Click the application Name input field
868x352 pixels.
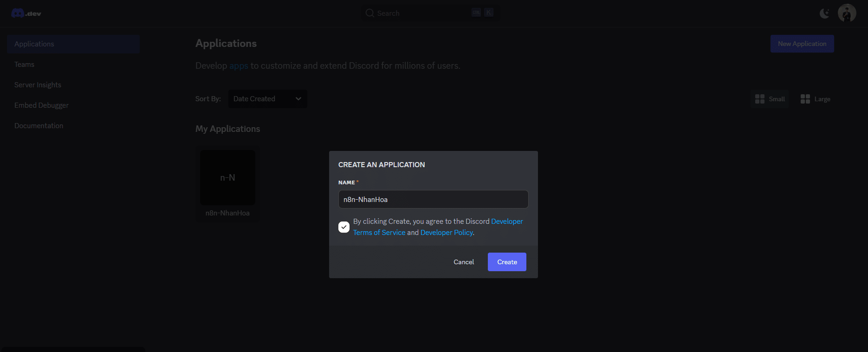pos(433,199)
